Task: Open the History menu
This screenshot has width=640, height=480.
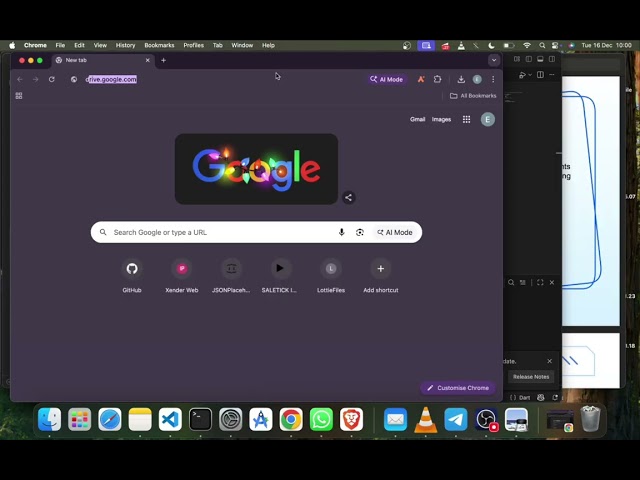Action: (125, 45)
